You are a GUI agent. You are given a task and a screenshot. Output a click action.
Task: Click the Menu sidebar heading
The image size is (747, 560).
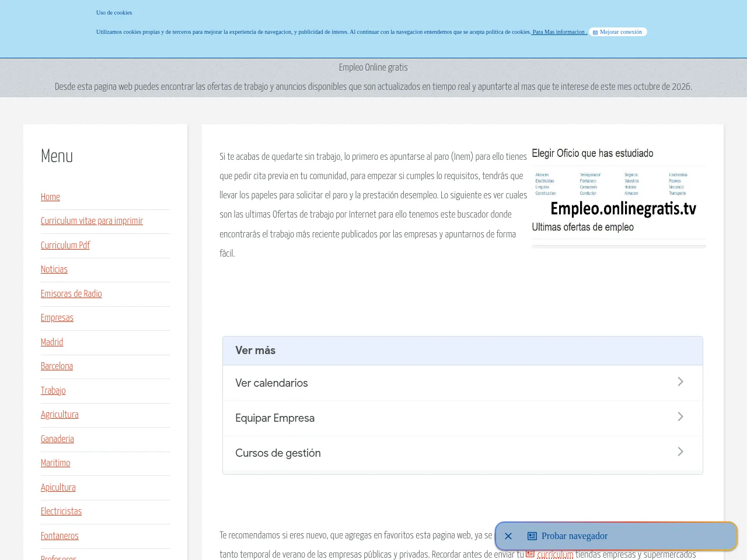(x=57, y=156)
